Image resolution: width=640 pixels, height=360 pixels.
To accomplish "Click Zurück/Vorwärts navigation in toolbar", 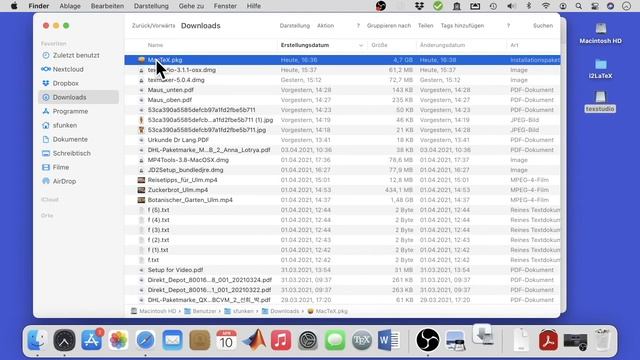I will coord(153,26).
